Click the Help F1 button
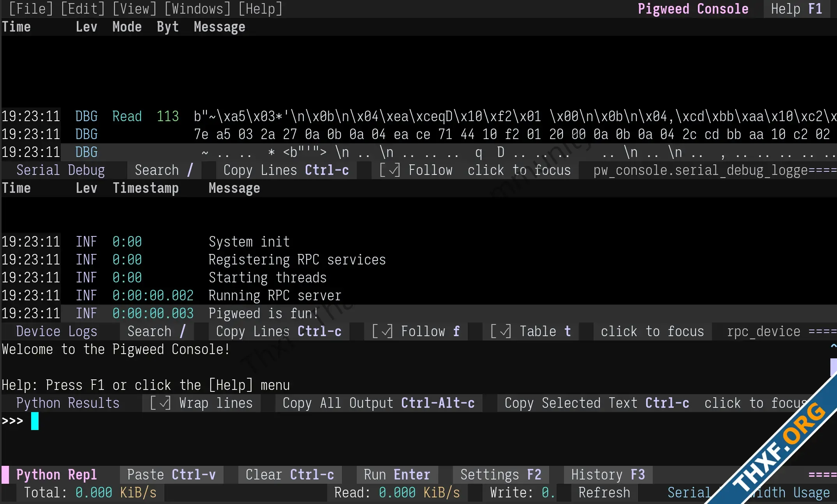 coord(796,9)
